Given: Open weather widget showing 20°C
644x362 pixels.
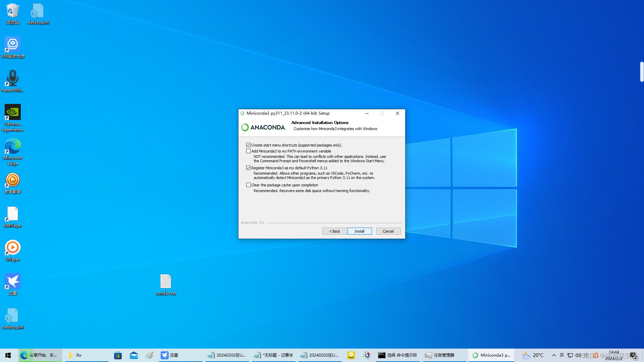Looking at the screenshot, I should pos(533,355).
